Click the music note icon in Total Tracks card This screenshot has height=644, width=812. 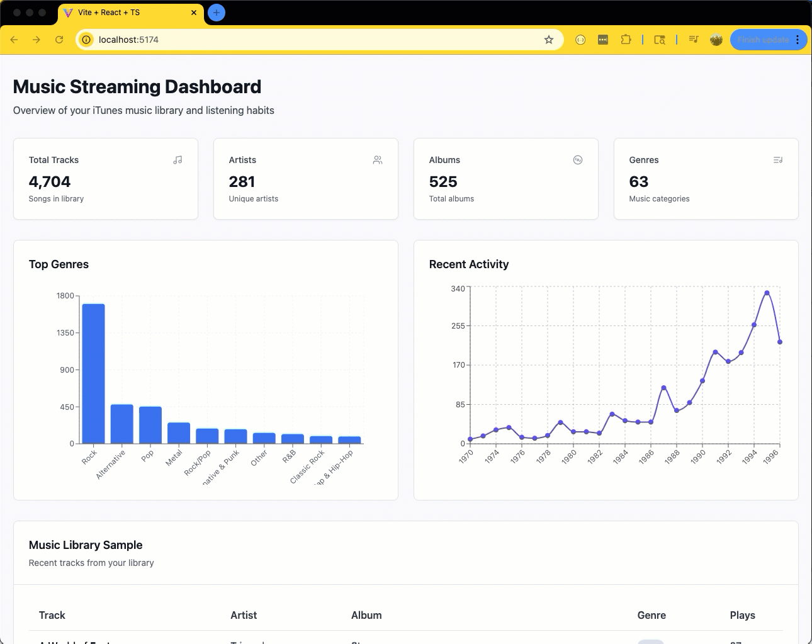(x=178, y=160)
